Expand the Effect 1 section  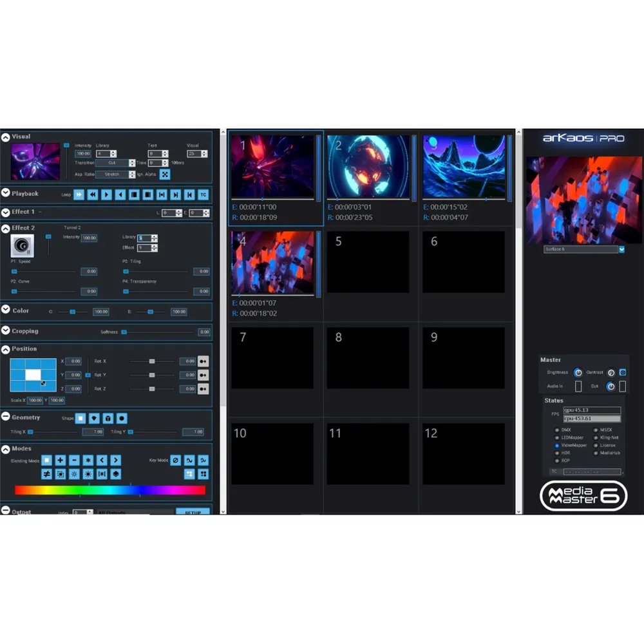6,212
